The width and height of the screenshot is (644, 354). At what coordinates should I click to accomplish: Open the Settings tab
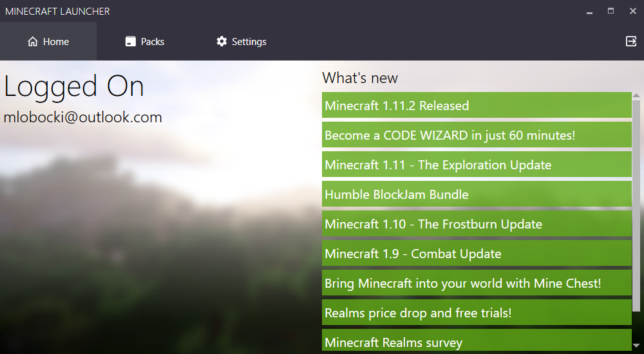[241, 41]
